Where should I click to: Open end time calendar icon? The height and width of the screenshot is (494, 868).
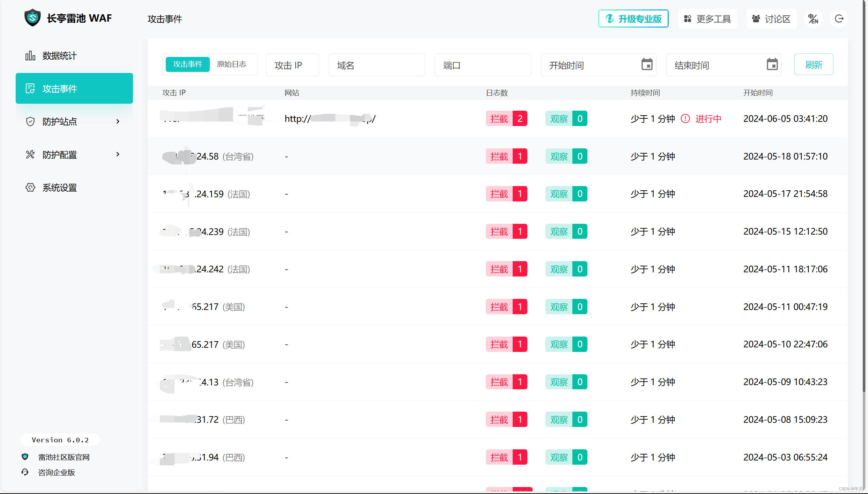click(772, 65)
